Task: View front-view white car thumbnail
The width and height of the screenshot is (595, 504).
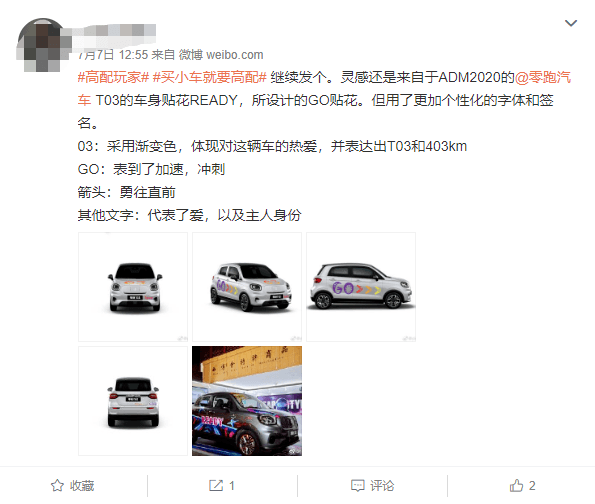Action: (x=133, y=287)
